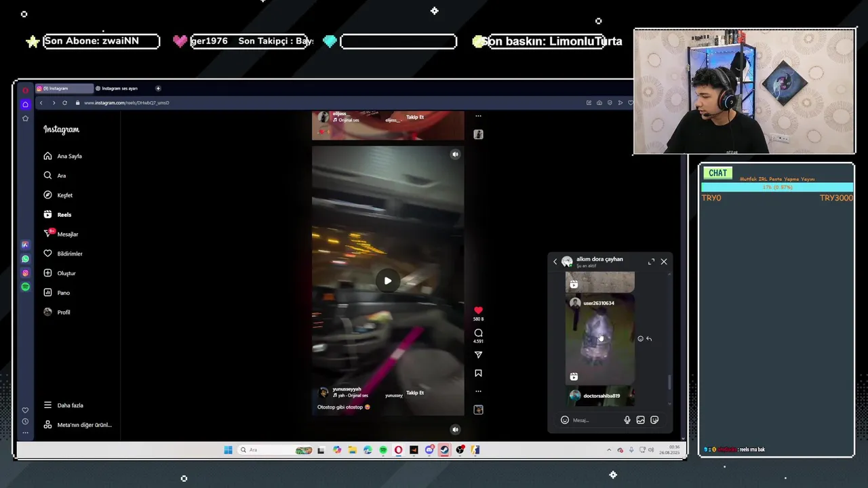Select Reels in the Instagram sidebar

click(57, 215)
